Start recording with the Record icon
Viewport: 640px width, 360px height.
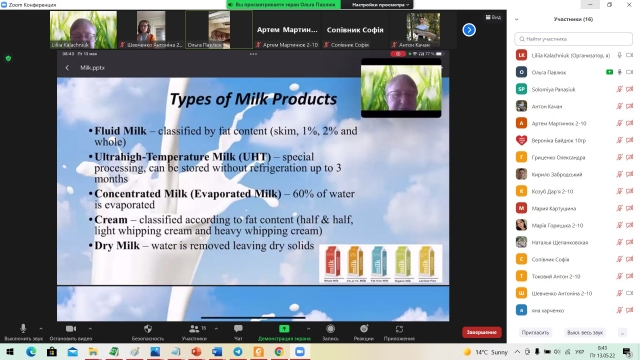(331, 329)
